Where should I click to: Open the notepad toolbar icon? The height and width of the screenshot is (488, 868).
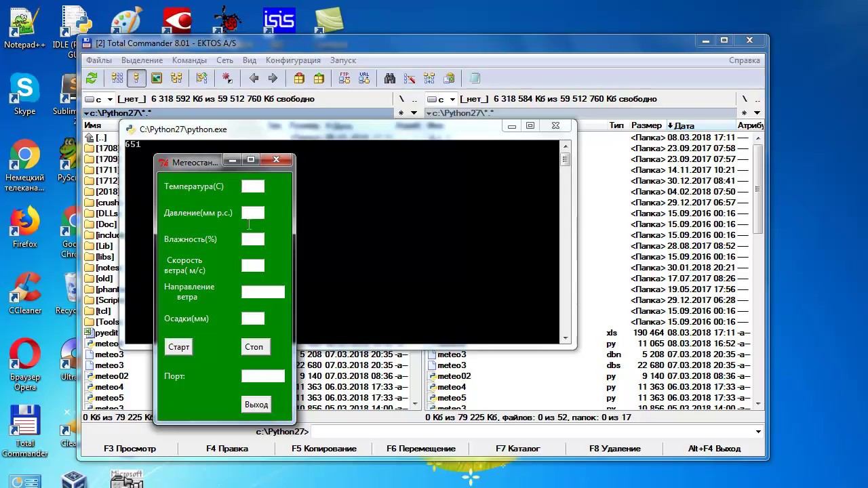coord(475,79)
